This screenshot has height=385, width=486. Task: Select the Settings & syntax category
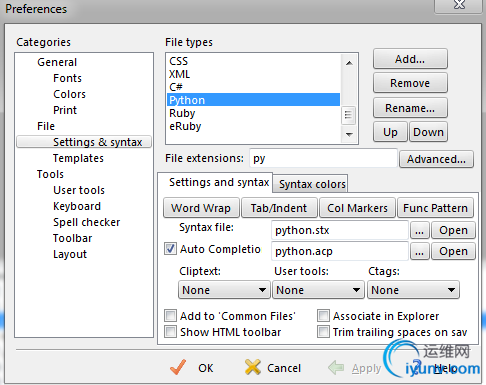tap(84, 142)
